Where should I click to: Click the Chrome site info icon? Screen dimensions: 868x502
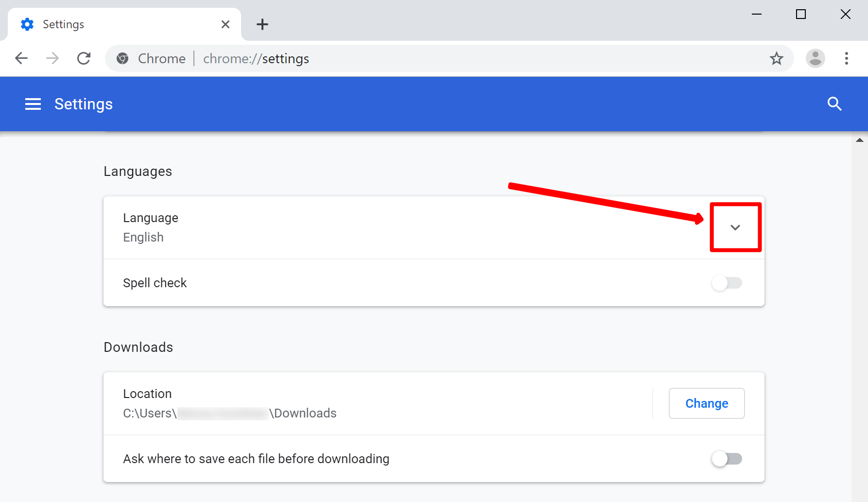point(122,59)
